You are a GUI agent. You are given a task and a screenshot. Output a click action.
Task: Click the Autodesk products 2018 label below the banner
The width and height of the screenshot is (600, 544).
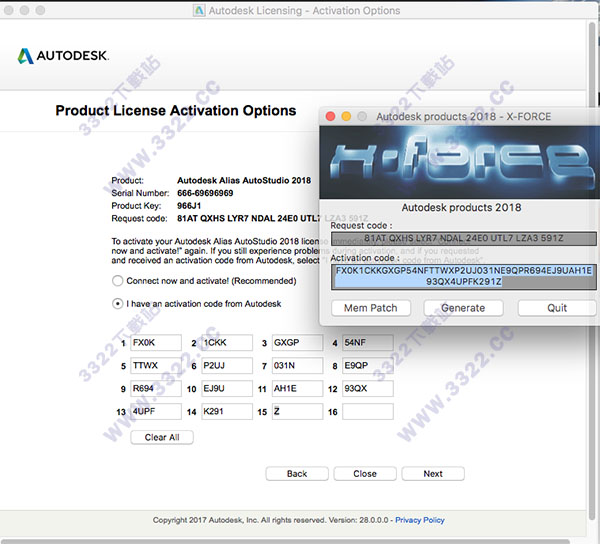(461, 208)
